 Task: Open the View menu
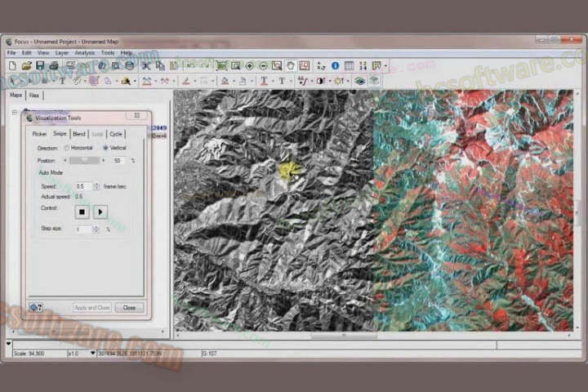click(43, 53)
